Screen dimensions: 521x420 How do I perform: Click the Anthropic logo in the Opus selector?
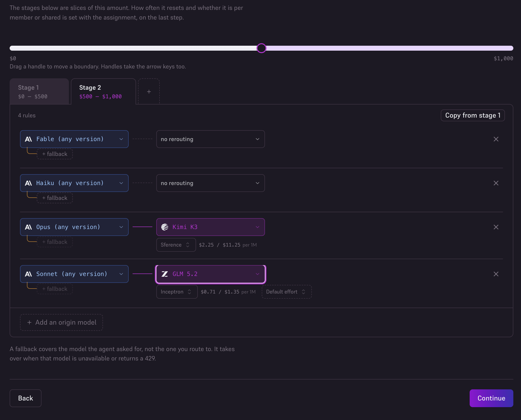pyautogui.click(x=28, y=227)
